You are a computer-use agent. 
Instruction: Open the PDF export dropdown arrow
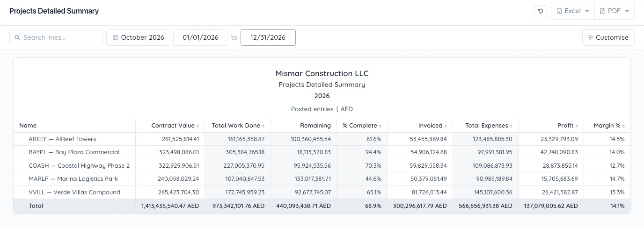pyautogui.click(x=627, y=11)
